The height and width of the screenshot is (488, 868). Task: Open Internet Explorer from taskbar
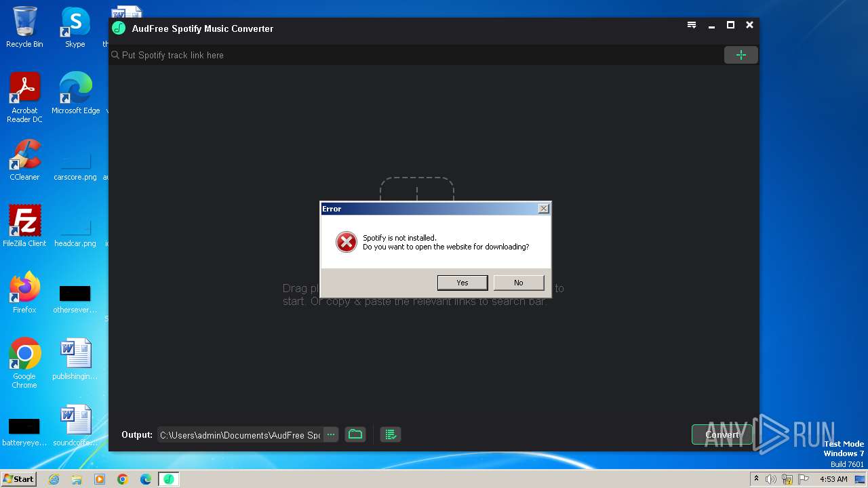point(54,479)
